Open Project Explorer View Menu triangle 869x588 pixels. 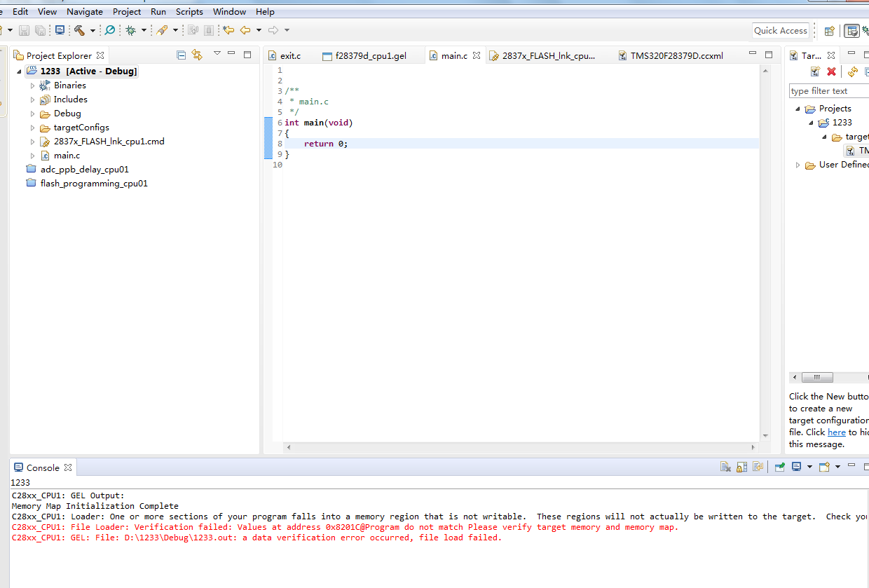pos(217,53)
